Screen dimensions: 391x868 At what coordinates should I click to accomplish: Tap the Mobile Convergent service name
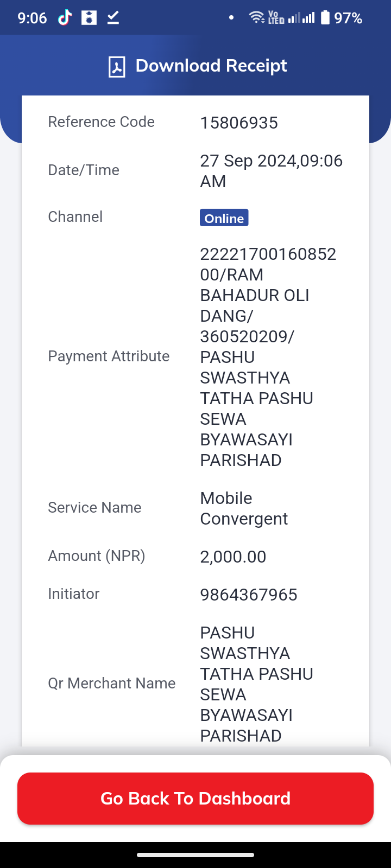click(244, 508)
